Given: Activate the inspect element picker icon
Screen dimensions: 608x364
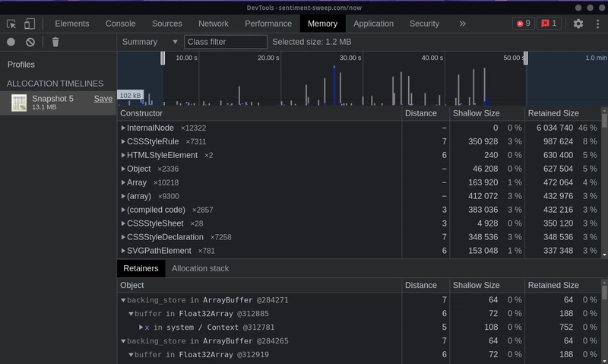Looking at the screenshot, I should (x=11, y=24).
